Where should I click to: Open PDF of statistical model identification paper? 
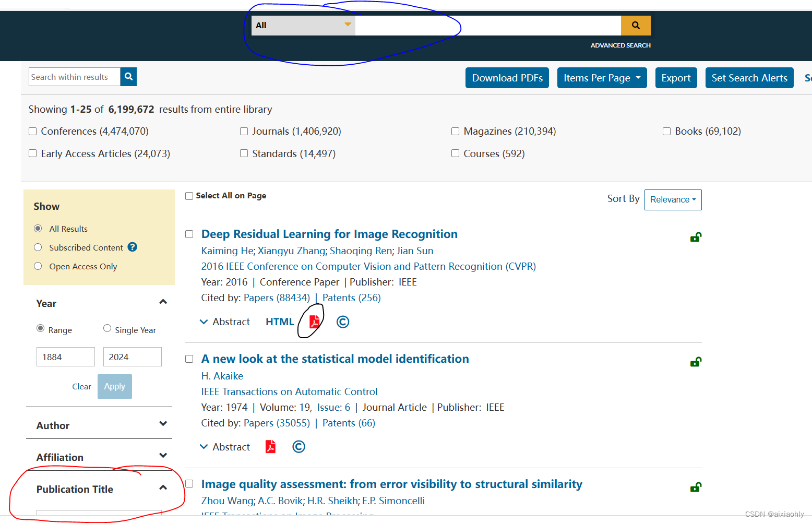point(270,447)
